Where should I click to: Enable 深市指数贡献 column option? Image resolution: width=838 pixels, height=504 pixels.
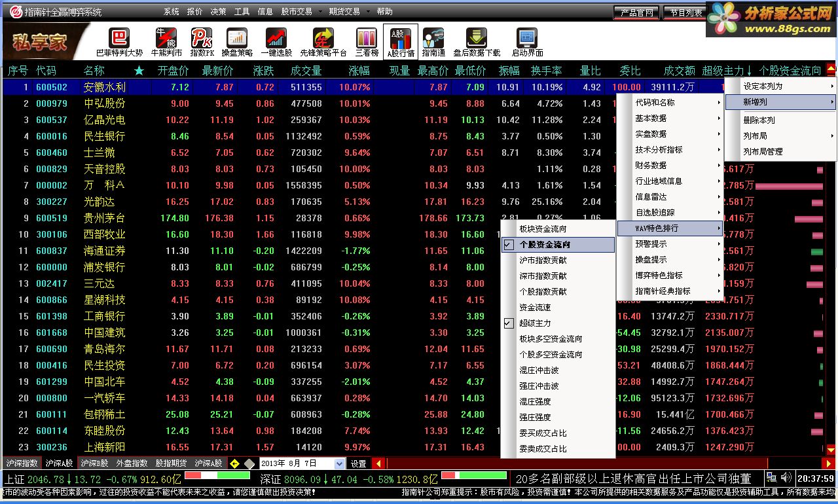click(x=558, y=276)
